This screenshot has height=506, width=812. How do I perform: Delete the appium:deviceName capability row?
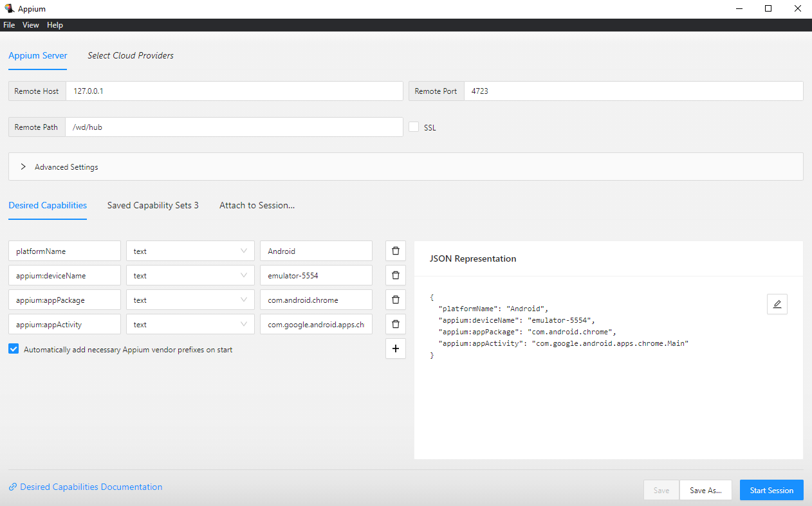(x=395, y=275)
